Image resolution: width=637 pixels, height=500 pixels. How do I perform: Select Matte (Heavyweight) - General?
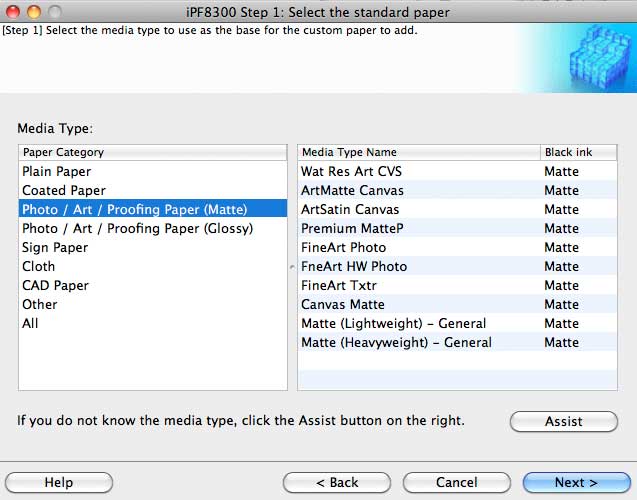tap(457, 342)
